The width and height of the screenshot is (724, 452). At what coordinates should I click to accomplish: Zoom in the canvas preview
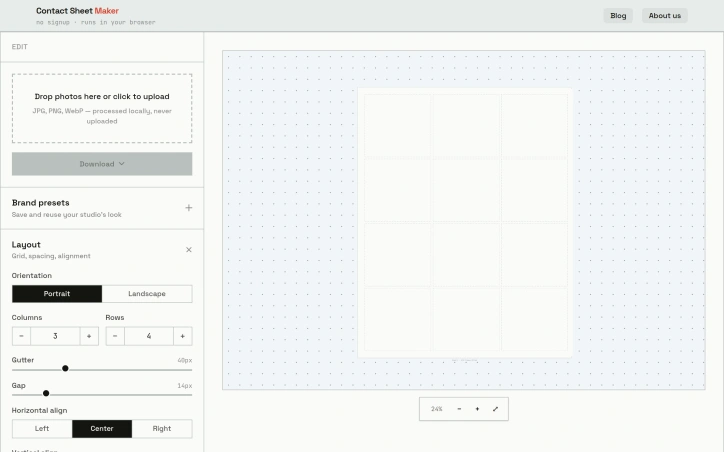click(477, 409)
